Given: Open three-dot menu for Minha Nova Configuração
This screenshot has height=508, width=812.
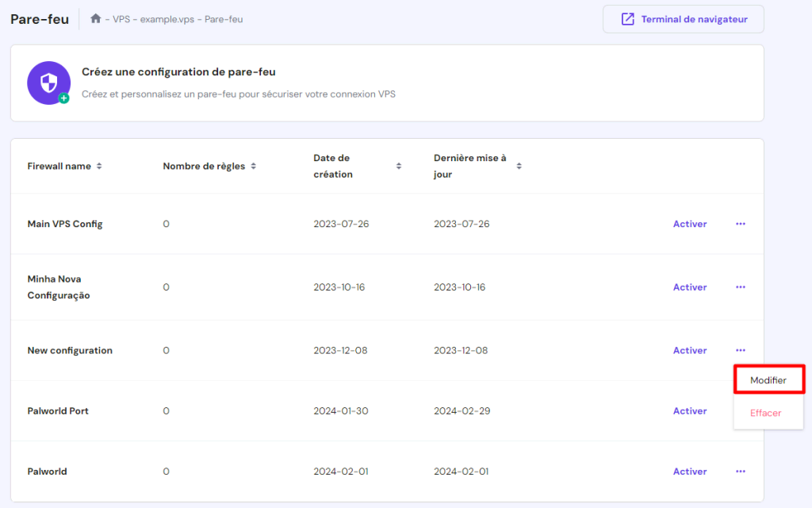Looking at the screenshot, I should pyautogui.click(x=741, y=287).
